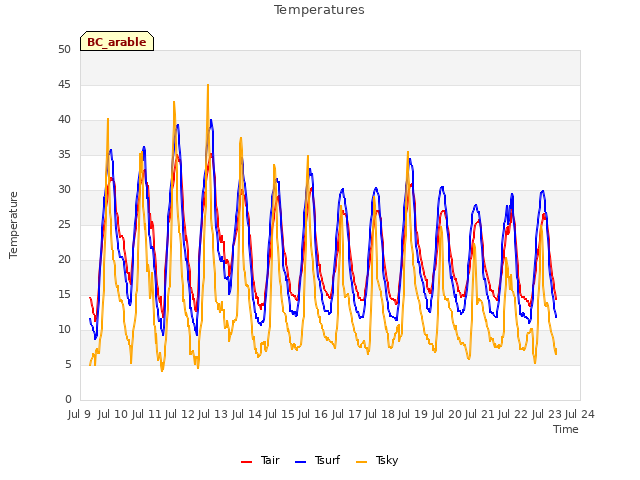Click the Jul 22 x-axis tick label
Screen dimensions: 640x480
point(513,414)
